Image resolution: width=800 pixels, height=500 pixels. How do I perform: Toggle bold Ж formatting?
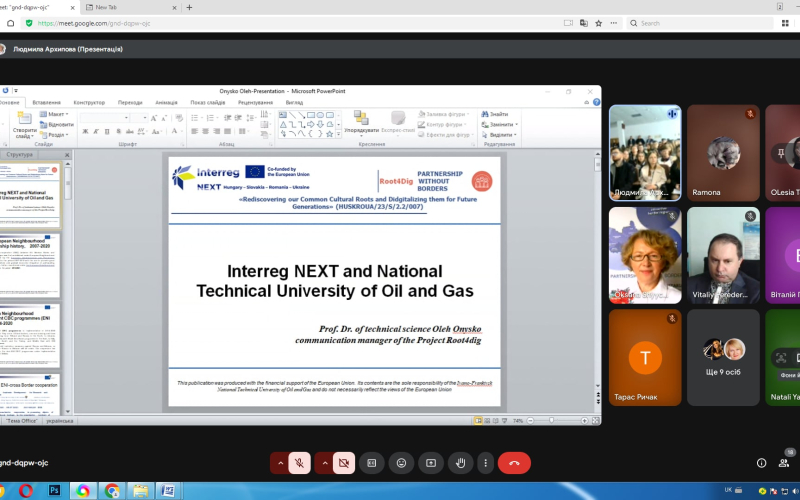click(x=85, y=132)
